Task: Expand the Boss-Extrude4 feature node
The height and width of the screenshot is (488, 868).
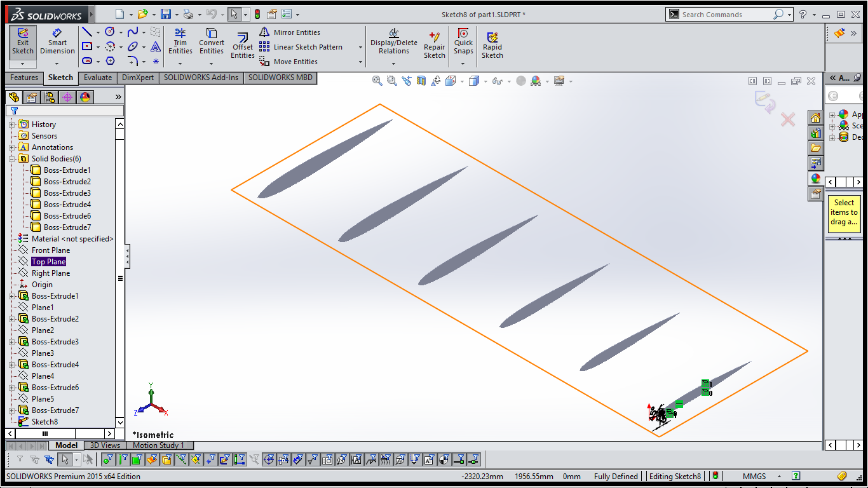Action: (x=11, y=365)
